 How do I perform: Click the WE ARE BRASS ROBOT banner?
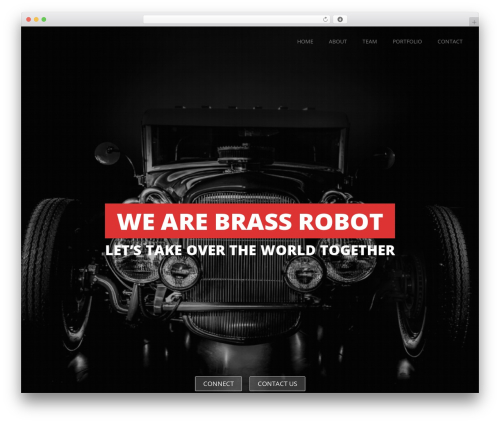tap(250, 221)
